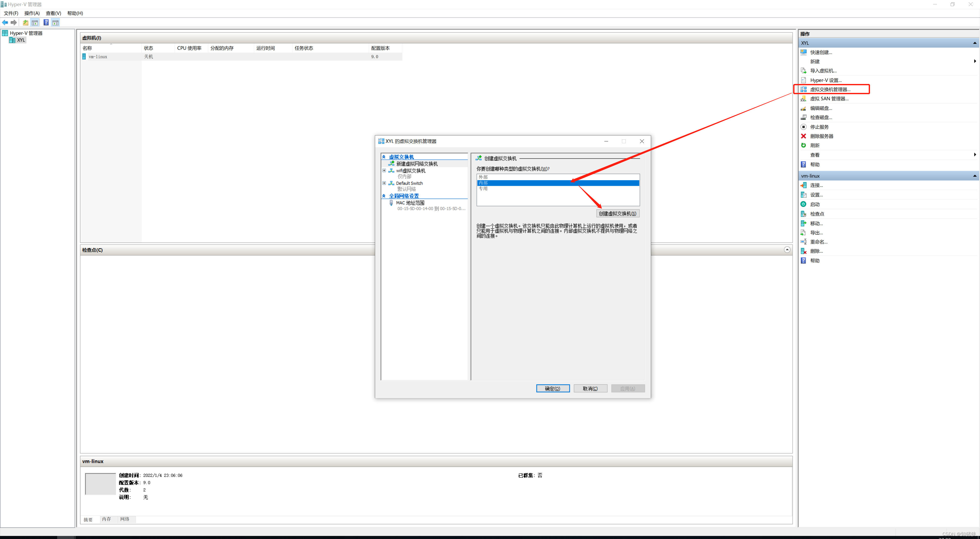Viewport: 980px width, 539px height.
Task: Click 刷新 in the actions pane
Action: [815, 145]
